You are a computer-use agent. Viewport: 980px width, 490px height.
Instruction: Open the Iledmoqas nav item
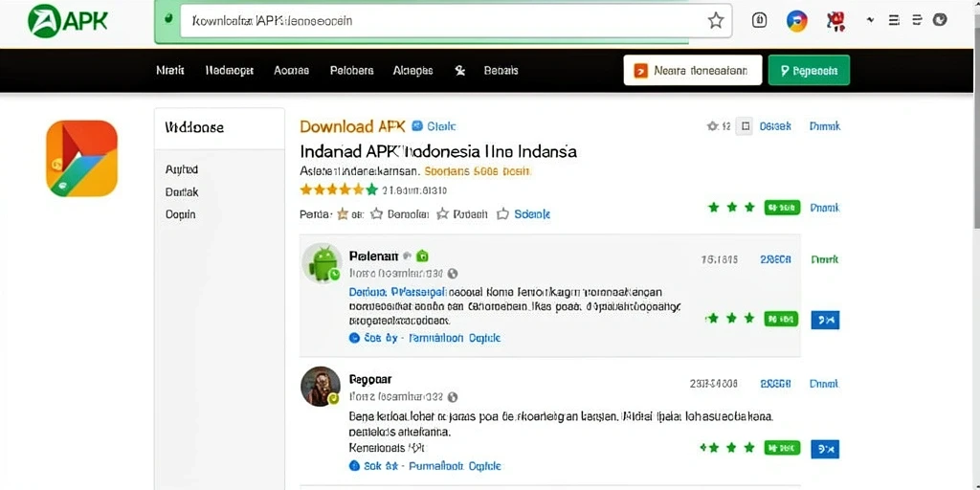click(x=230, y=71)
